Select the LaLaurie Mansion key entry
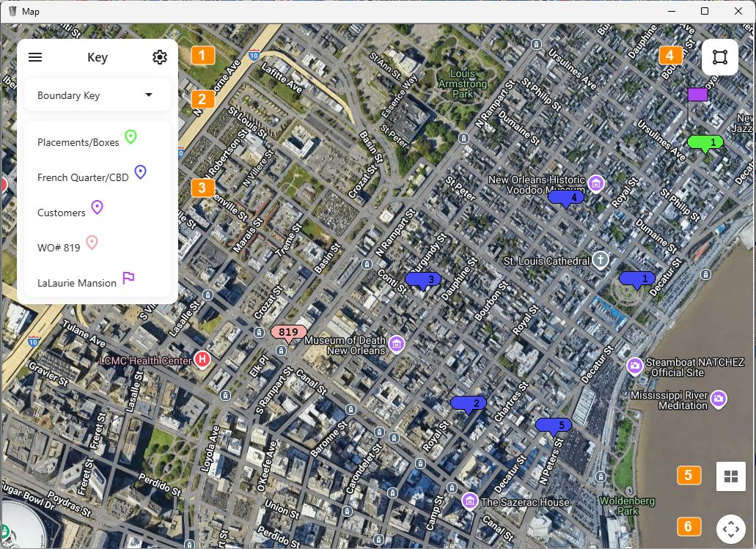The image size is (756, 549). 77,283
